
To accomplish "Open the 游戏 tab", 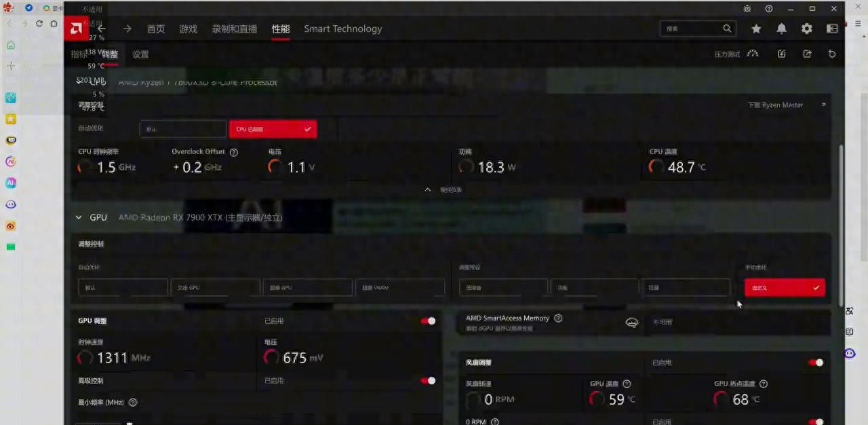I will tap(189, 29).
